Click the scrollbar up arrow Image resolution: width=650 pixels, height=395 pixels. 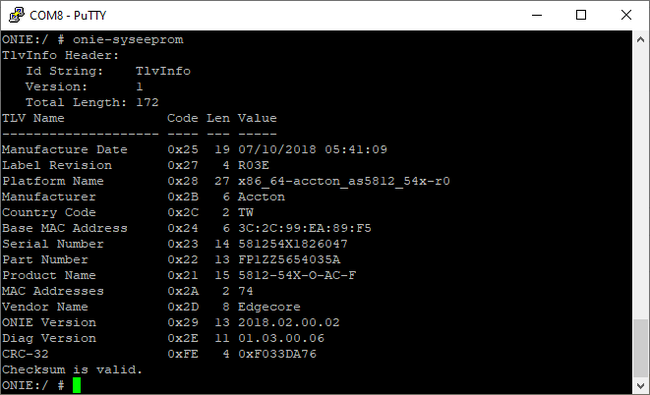point(640,40)
